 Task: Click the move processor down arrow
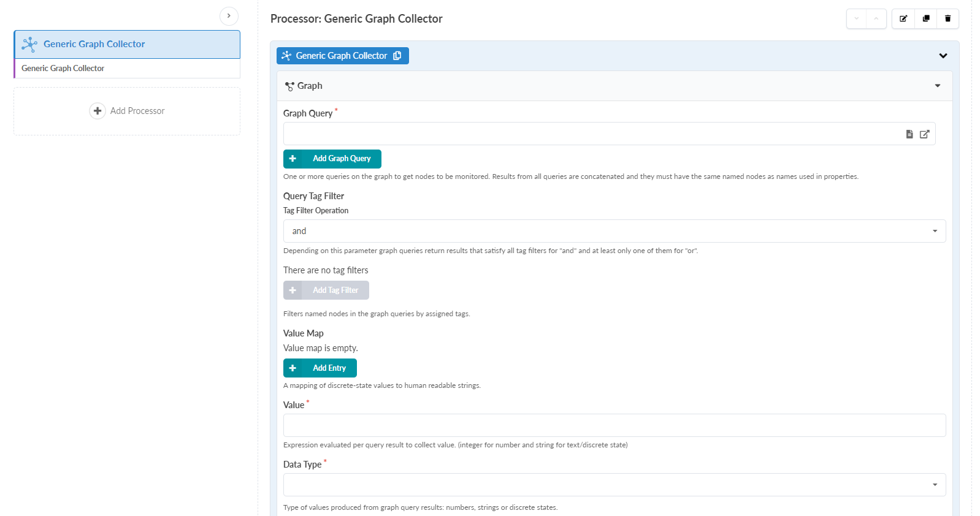(857, 18)
